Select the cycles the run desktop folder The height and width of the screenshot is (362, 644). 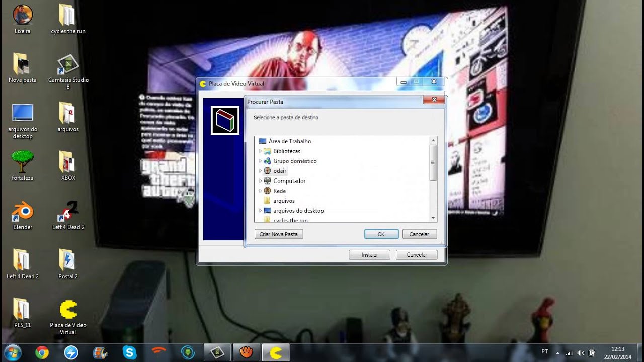point(68,19)
